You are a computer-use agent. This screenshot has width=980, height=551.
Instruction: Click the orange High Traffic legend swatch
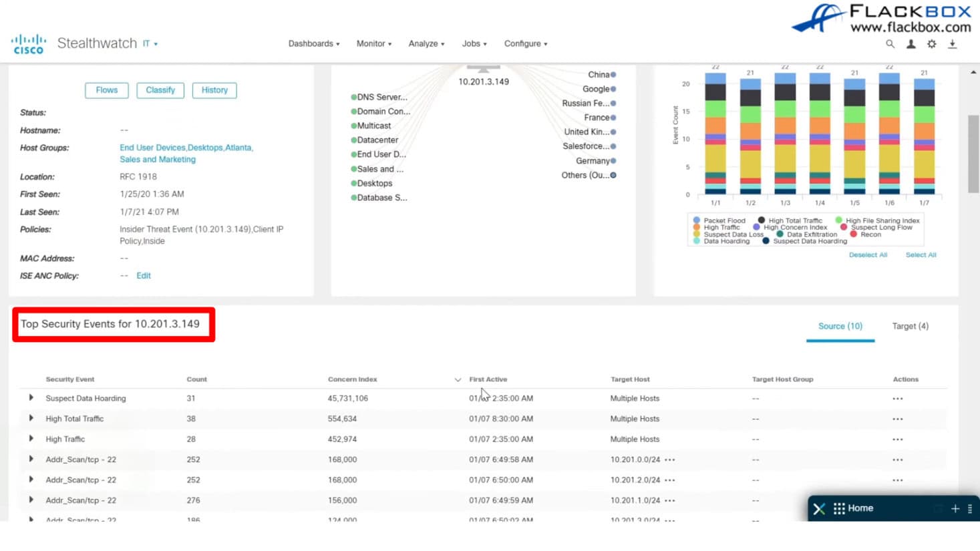click(x=697, y=227)
